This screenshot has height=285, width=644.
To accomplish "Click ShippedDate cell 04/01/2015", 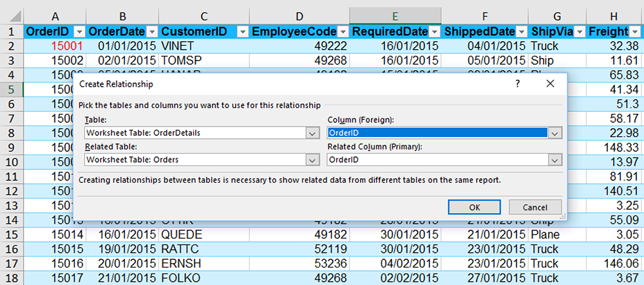I will [x=485, y=46].
